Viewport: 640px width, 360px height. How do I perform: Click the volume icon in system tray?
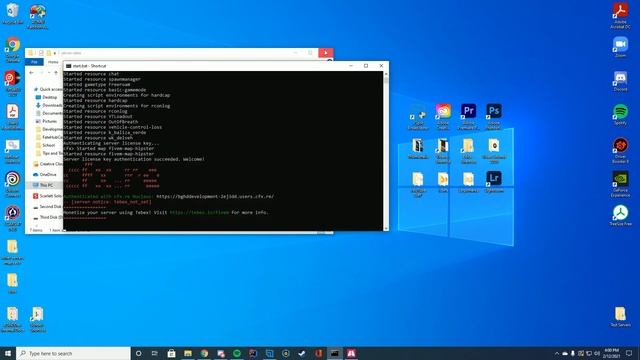point(597,353)
